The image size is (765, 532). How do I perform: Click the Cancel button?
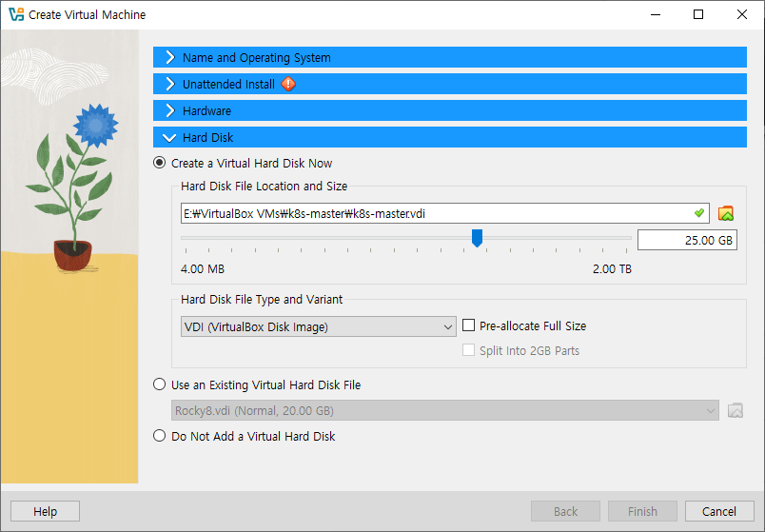tap(719, 511)
